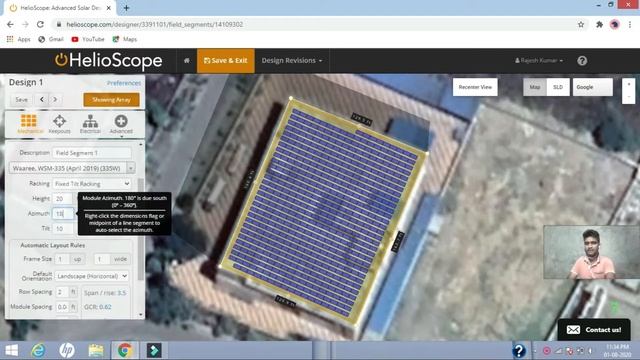Click the Height input field
The width and height of the screenshot is (640, 360).
63,198
